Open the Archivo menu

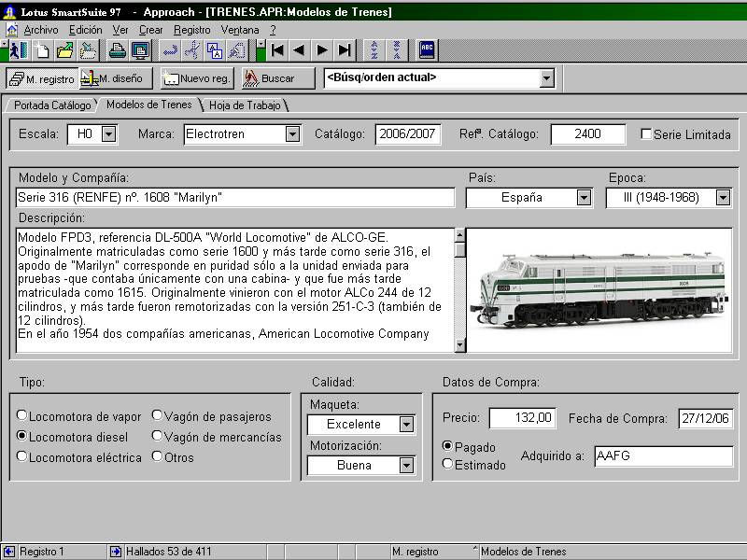point(41,30)
